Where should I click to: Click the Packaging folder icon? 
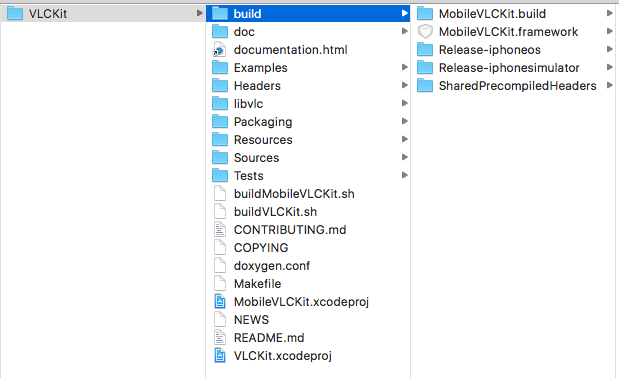point(220,122)
